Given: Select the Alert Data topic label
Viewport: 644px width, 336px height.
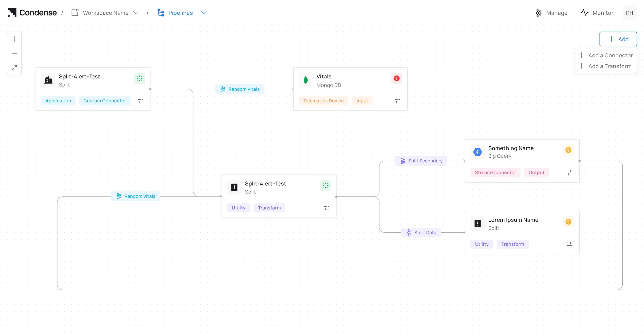Looking at the screenshot, I should point(421,233).
